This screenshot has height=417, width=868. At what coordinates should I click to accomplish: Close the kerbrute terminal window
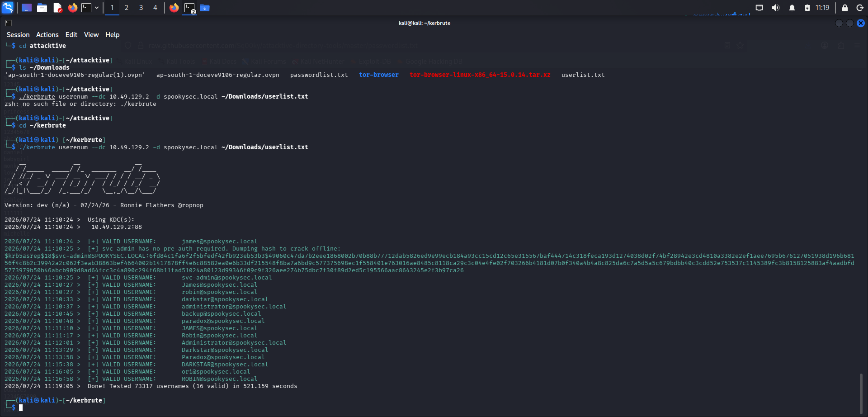861,23
